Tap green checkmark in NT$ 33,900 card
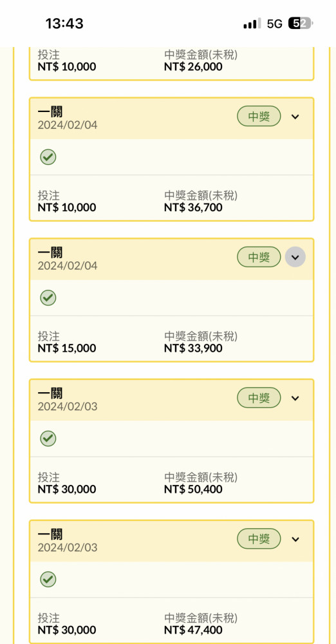 click(48, 298)
